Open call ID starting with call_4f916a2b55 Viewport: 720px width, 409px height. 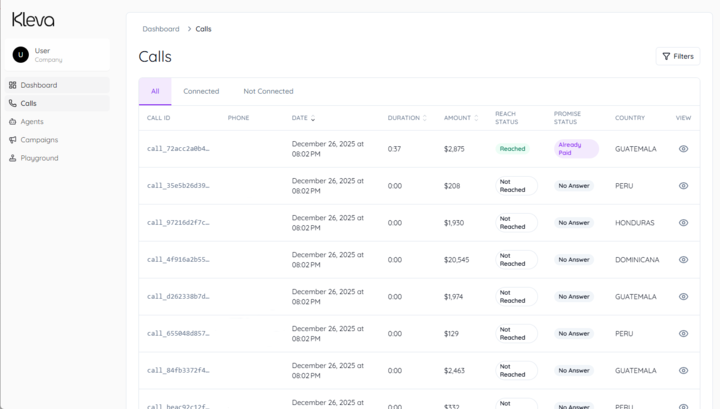click(x=178, y=260)
